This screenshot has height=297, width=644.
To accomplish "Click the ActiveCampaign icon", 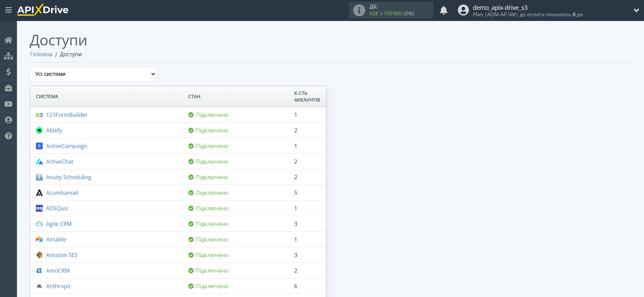I will (x=39, y=146).
